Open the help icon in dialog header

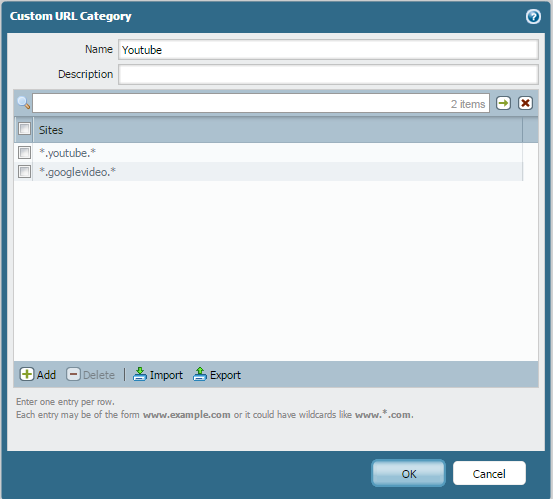point(533,16)
